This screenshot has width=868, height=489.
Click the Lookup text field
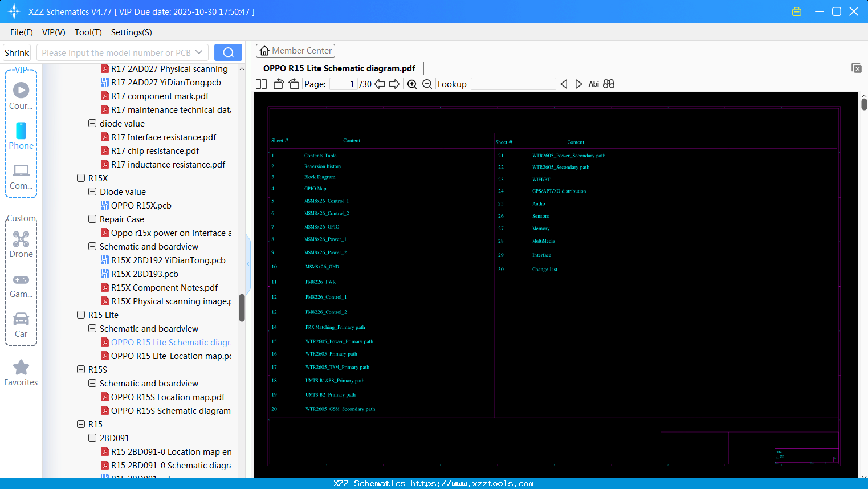514,84
